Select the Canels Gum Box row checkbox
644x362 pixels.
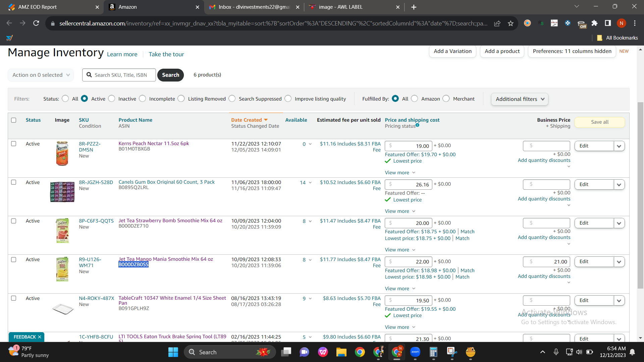pyautogui.click(x=14, y=182)
